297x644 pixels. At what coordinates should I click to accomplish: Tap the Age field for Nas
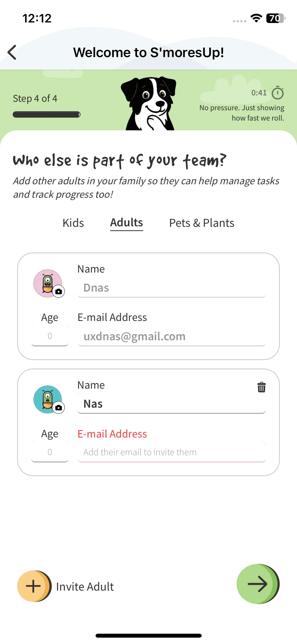50,452
